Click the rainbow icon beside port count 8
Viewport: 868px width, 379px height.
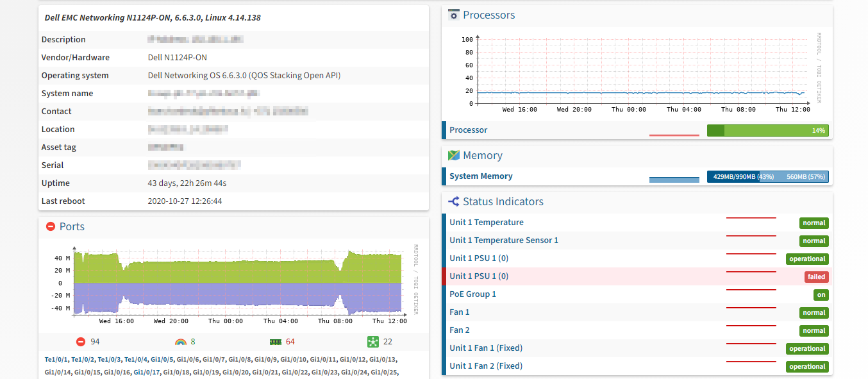(x=180, y=342)
